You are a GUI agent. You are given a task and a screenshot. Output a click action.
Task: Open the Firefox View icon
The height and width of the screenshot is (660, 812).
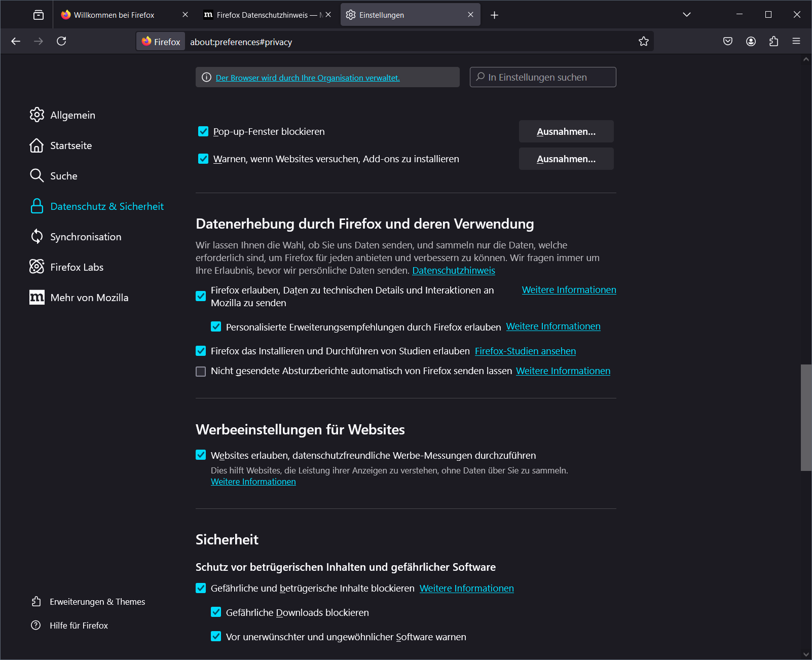[x=39, y=15]
